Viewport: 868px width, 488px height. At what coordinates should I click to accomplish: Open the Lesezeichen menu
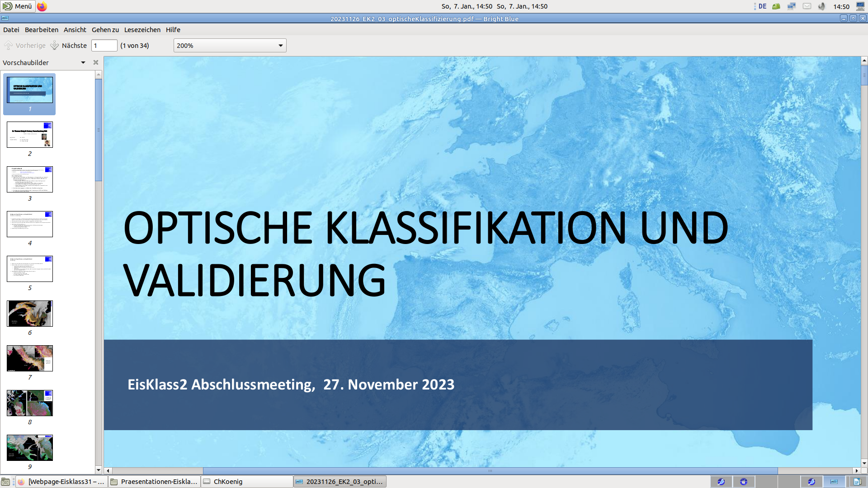(x=142, y=30)
